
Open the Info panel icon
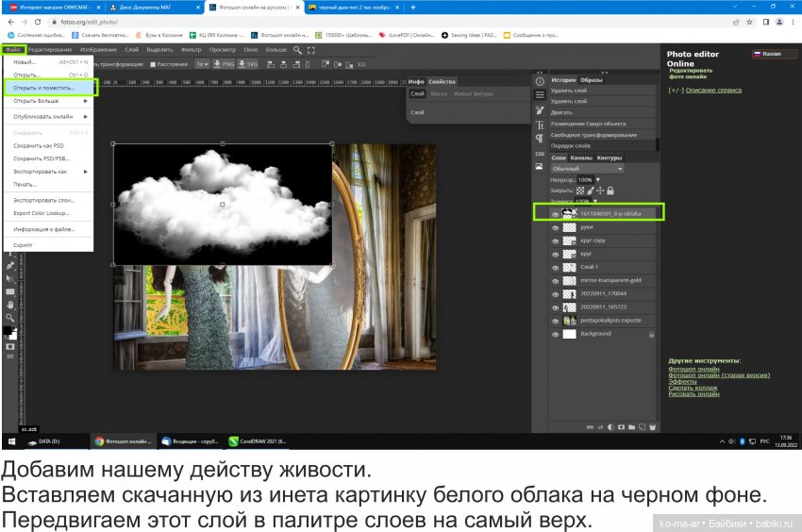point(540,81)
